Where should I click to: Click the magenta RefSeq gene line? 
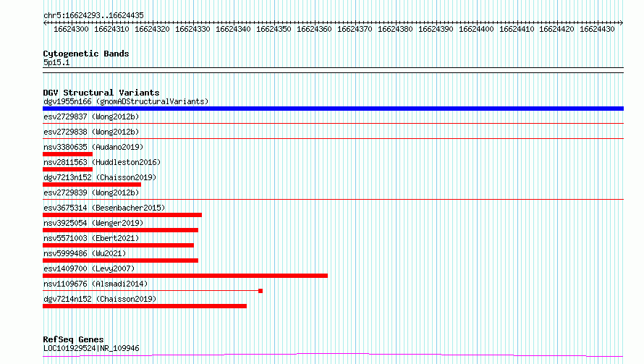click(333, 355)
